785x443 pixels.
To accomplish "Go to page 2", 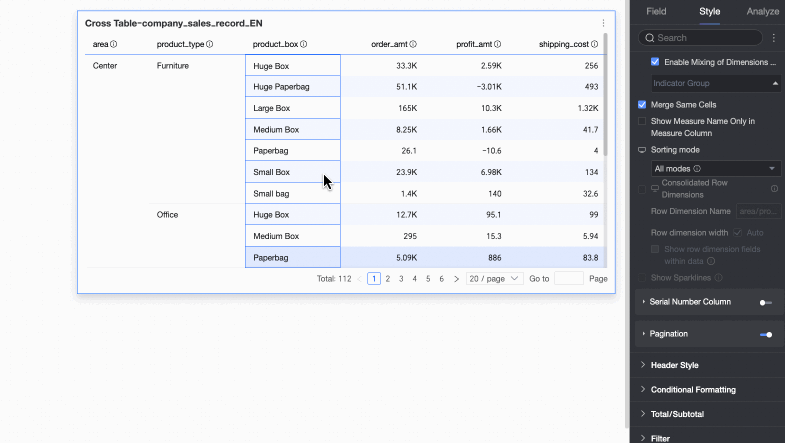I will 387,279.
